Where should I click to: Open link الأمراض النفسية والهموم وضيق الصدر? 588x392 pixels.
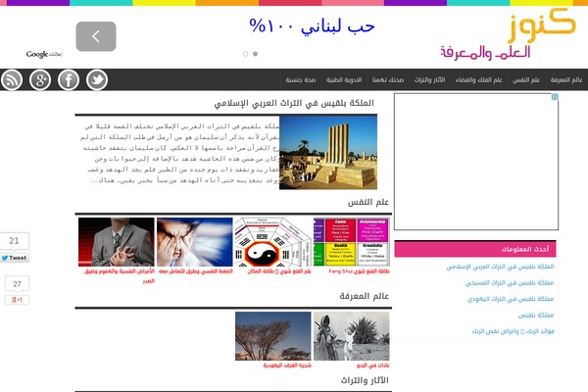[120, 275]
